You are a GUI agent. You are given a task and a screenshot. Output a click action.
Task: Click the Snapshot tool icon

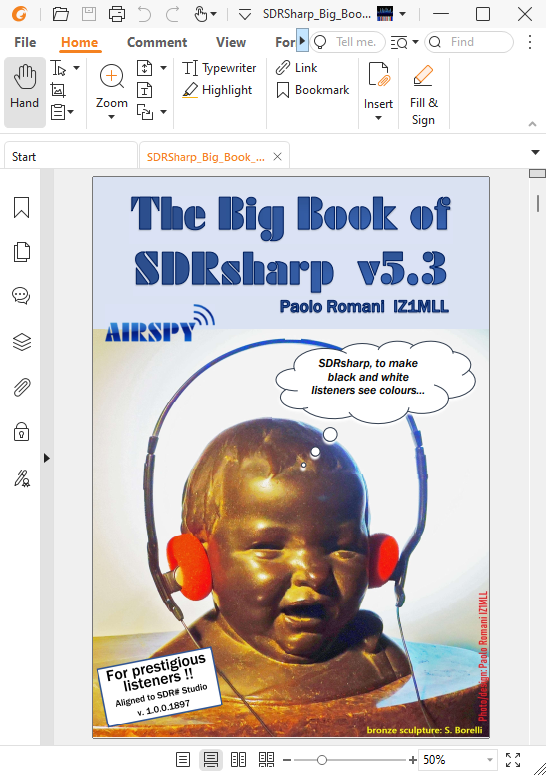[58, 90]
